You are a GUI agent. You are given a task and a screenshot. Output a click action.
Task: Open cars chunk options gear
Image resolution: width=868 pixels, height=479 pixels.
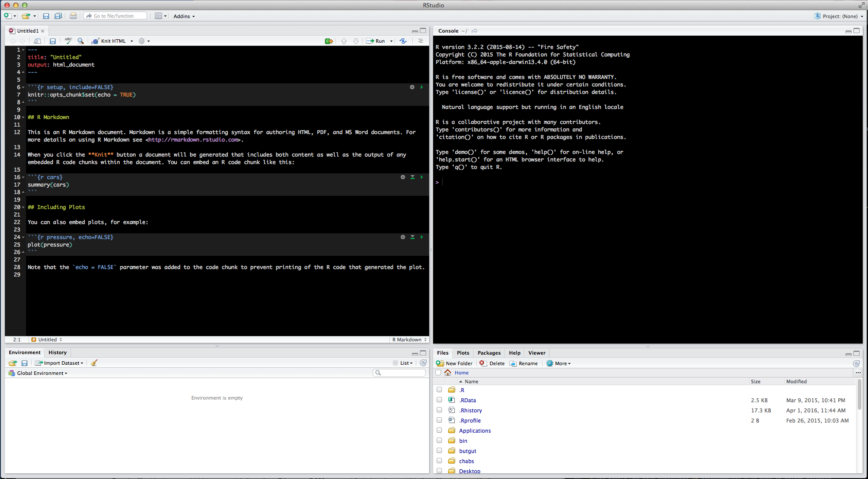click(403, 177)
